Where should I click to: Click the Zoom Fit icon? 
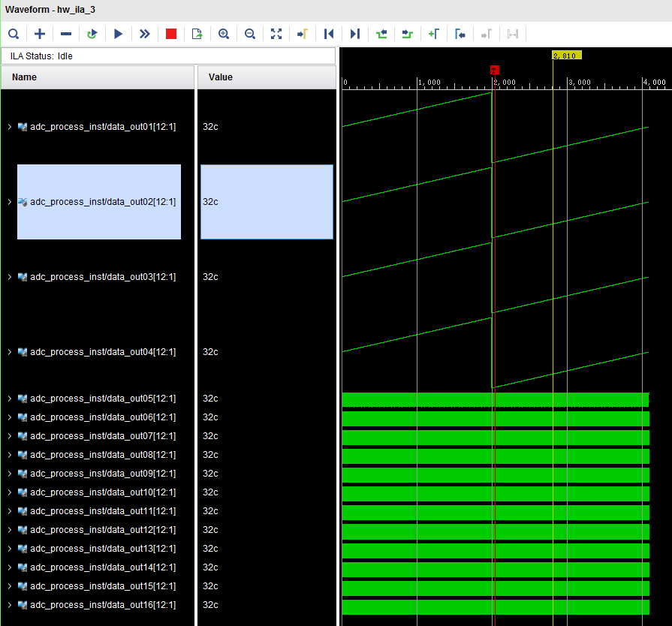pyautogui.click(x=276, y=34)
